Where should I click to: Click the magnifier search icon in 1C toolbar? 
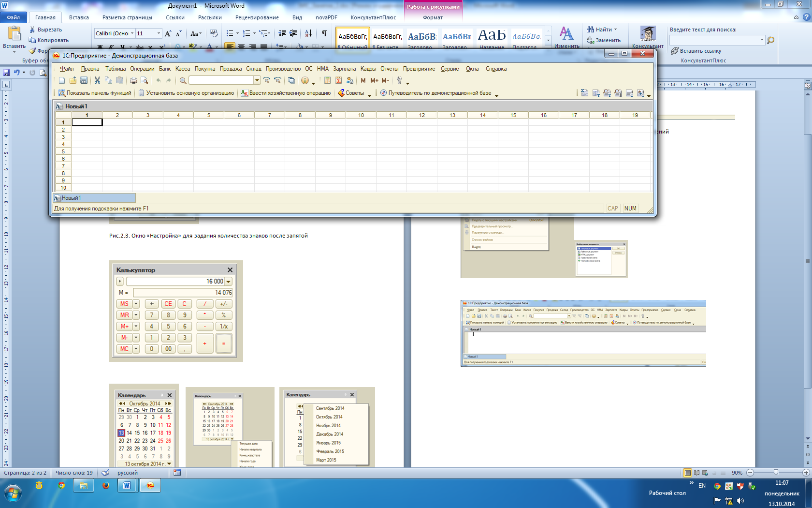[183, 80]
